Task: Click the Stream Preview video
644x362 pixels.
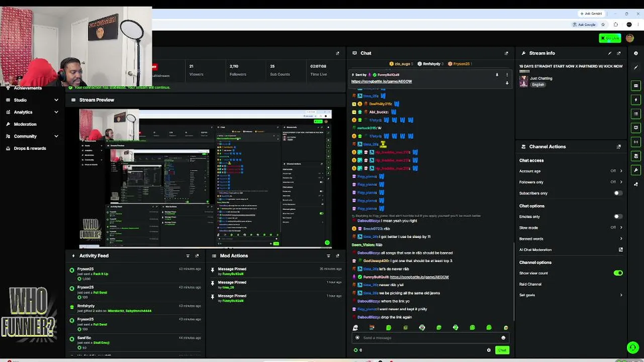Action: click(x=206, y=178)
